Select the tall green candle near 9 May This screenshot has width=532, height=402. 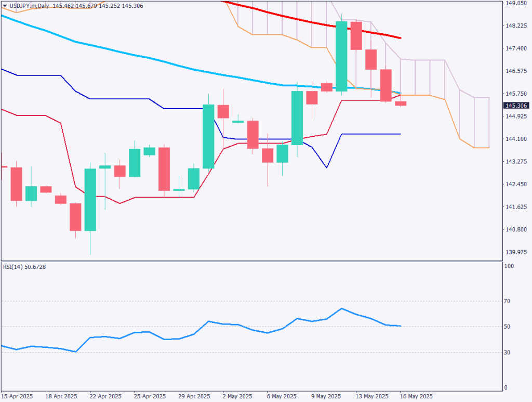click(341, 55)
